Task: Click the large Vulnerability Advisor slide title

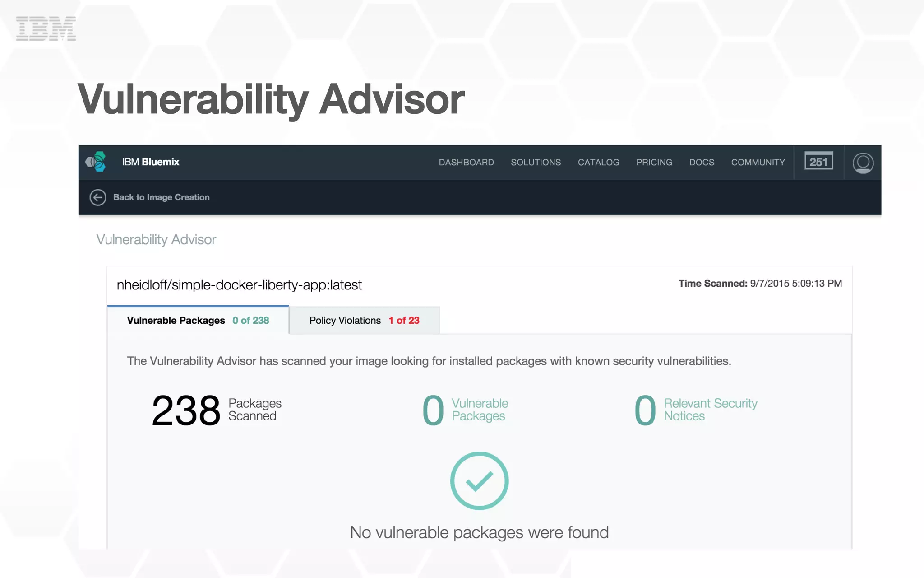Action: (271, 100)
